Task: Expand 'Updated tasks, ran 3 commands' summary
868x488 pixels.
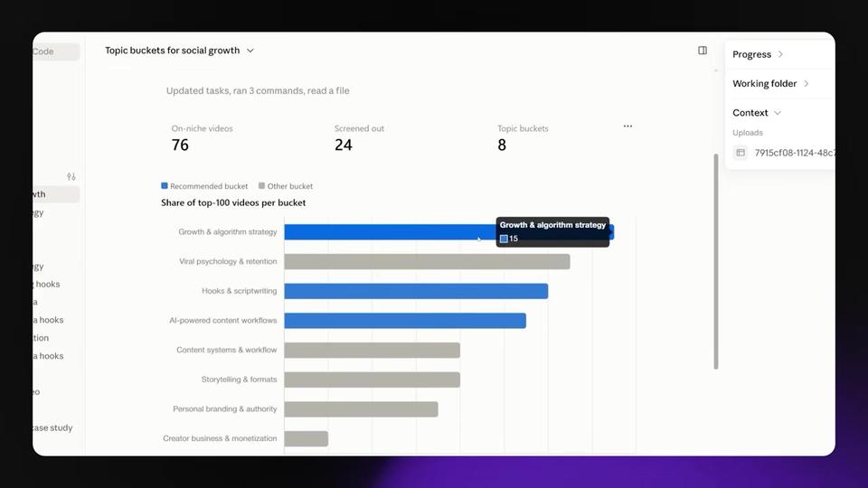Action: point(258,90)
